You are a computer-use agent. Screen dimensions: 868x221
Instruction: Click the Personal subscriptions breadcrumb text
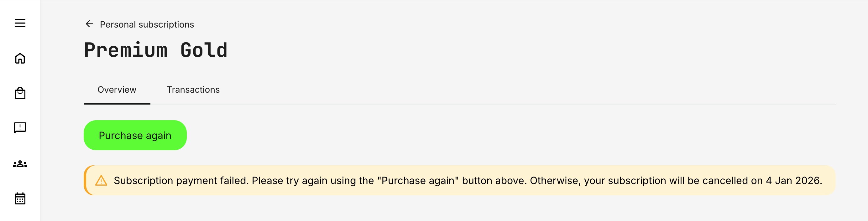click(x=147, y=24)
